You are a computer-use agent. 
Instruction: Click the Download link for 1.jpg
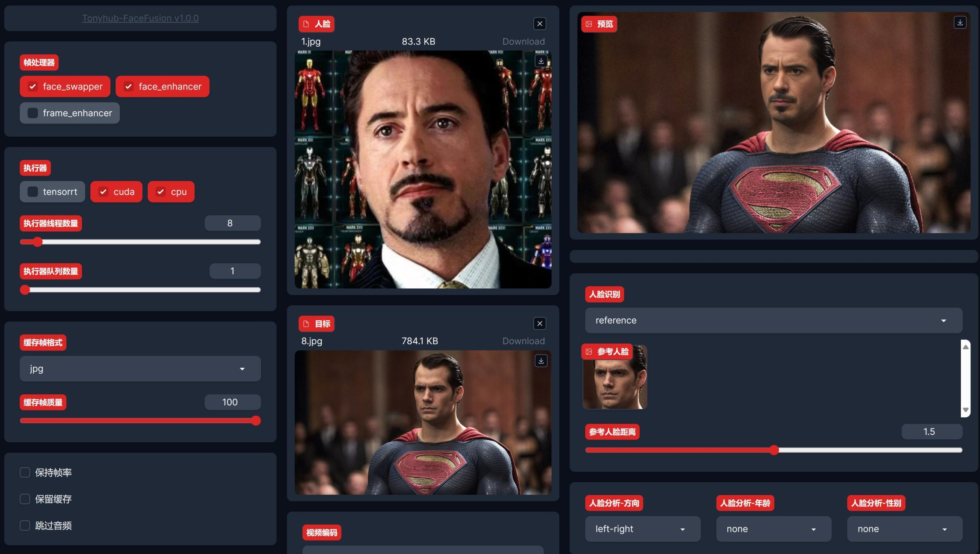point(523,41)
